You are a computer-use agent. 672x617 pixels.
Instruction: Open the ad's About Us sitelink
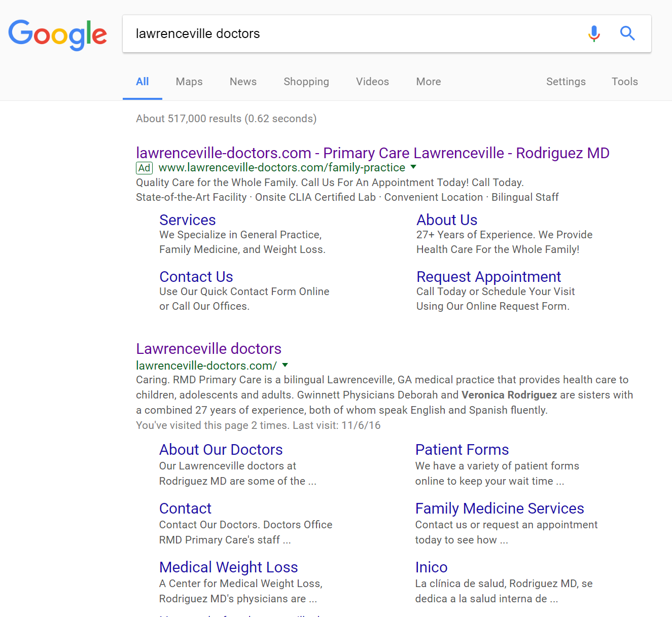(447, 220)
